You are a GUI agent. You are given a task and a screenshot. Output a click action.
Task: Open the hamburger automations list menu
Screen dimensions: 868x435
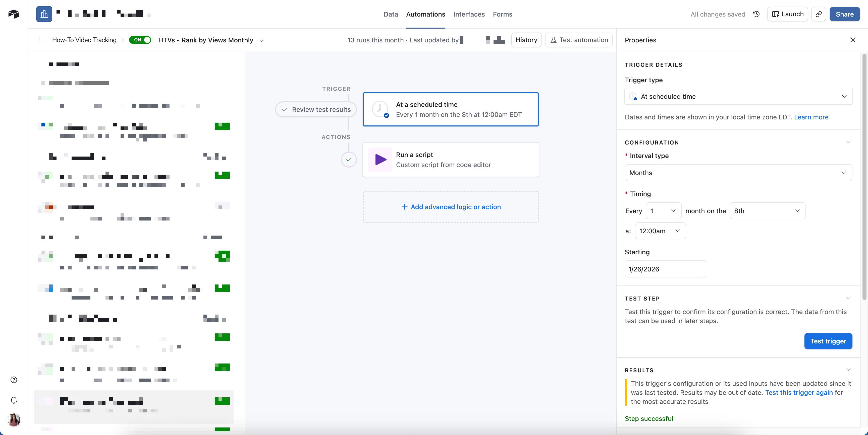[x=42, y=40]
